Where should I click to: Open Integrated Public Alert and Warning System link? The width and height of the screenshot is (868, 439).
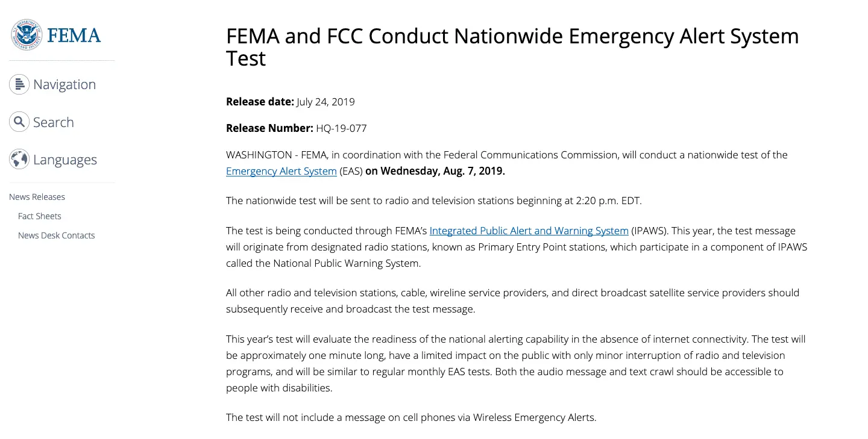529,231
